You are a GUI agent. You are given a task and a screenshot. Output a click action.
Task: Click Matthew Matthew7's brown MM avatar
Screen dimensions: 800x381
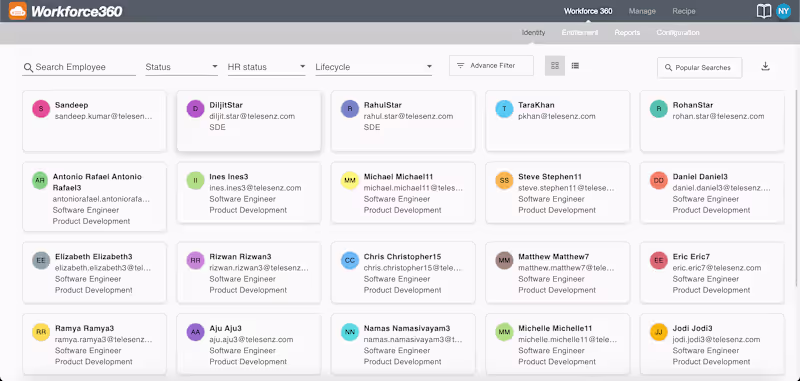(x=504, y=260)
